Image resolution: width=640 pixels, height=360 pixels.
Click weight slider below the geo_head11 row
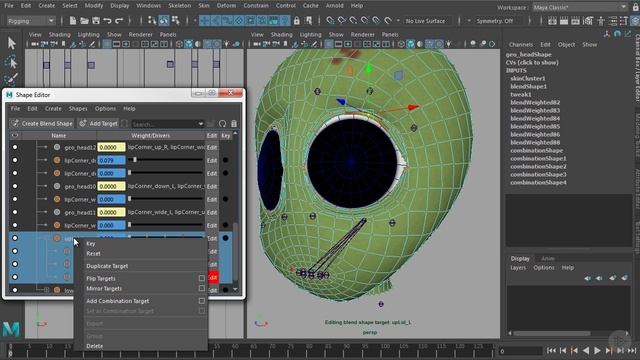tap(165, 225)
